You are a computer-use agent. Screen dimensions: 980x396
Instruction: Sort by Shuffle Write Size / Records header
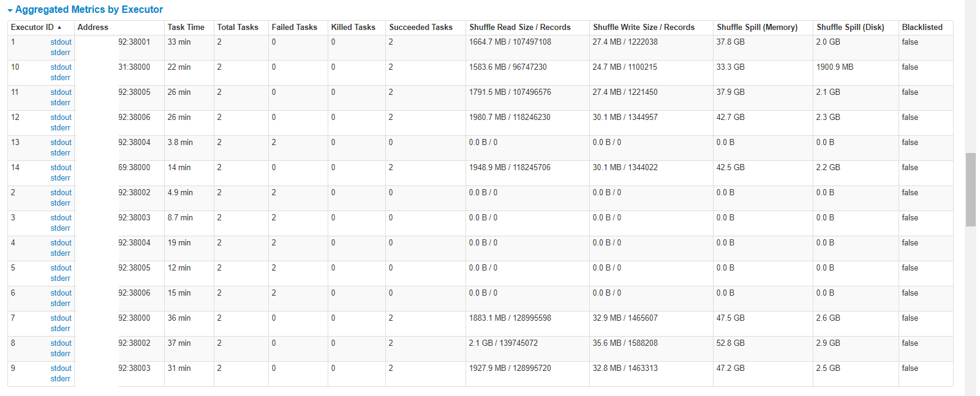click(644, 28)
